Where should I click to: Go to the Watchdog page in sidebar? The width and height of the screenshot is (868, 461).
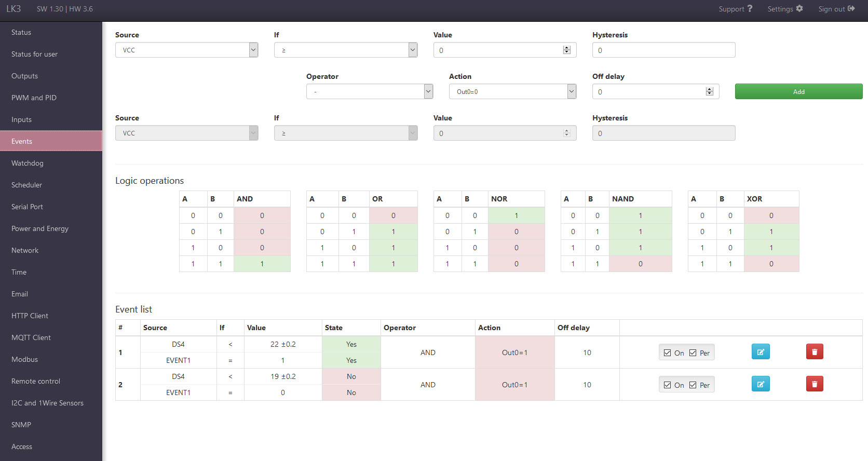[x=28, y=163]
